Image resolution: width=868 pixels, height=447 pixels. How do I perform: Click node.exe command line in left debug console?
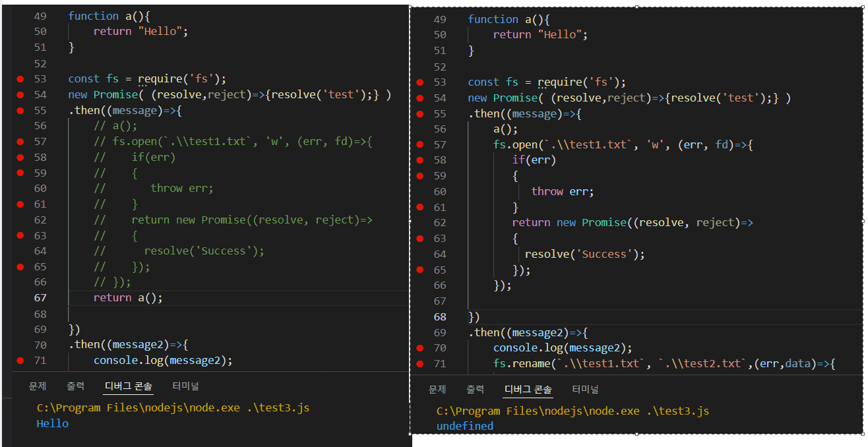[x=173, y=407]
